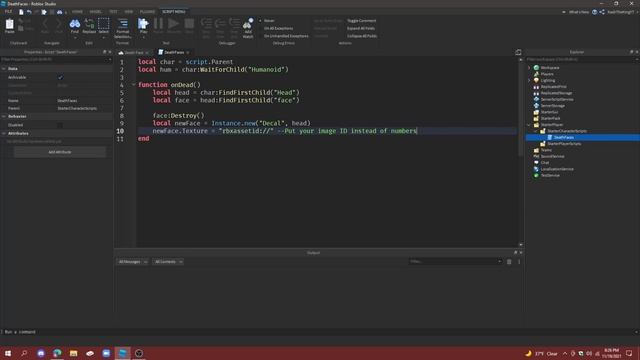The image size is (640, 360).
Task: Click Toggle Comment in Actions group
Action: point(362,21)
